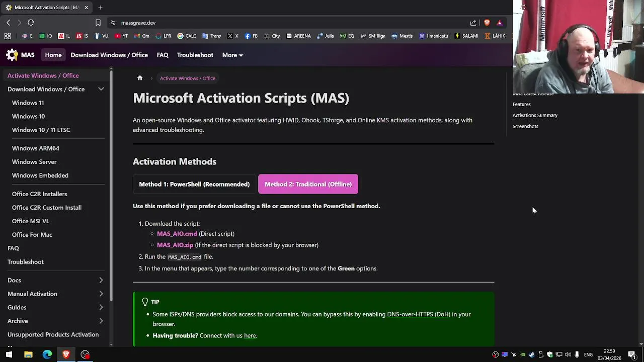Jump to Features in table of contents
644x362 pixels.
522,104
